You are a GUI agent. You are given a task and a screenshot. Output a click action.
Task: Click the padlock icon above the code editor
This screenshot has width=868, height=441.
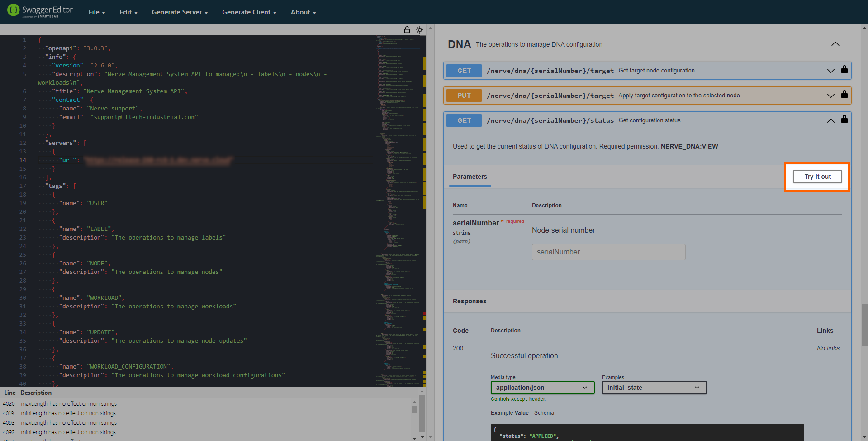point(407,30)
